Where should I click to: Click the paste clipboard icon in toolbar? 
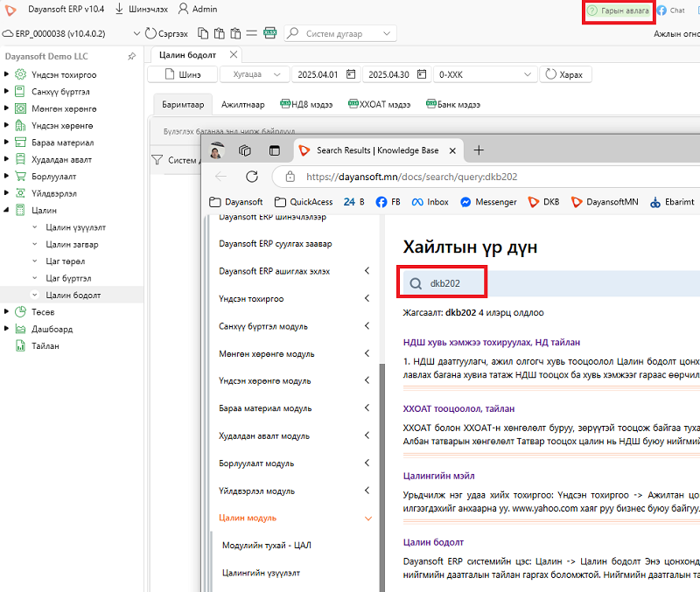click(x=220, y=33)
